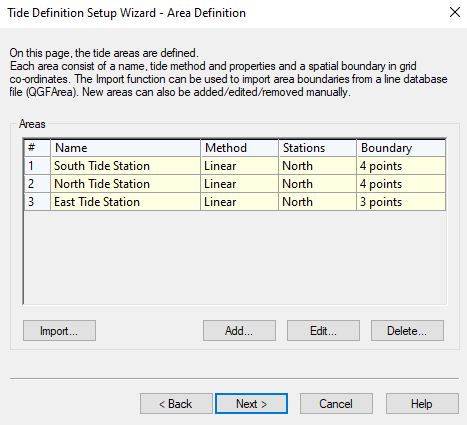Select the East Tide Station row
This screenshot has width=467, height=425.
pyautogui.click(x=235, y=202)
